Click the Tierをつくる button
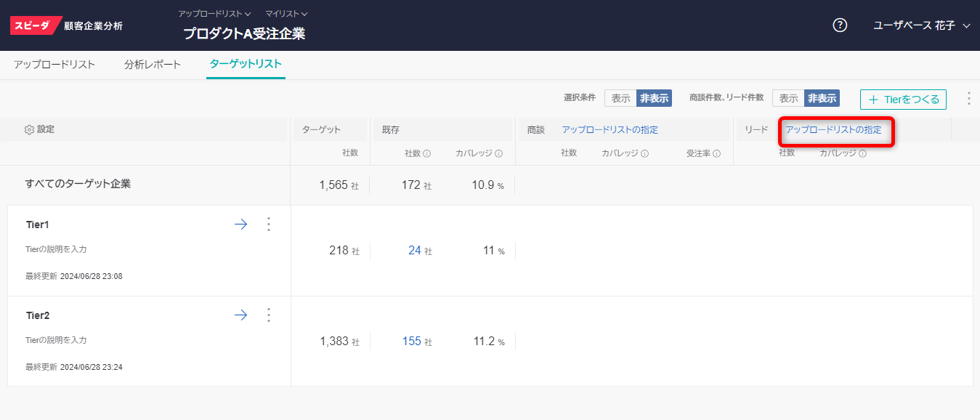 tap(903, 100)
